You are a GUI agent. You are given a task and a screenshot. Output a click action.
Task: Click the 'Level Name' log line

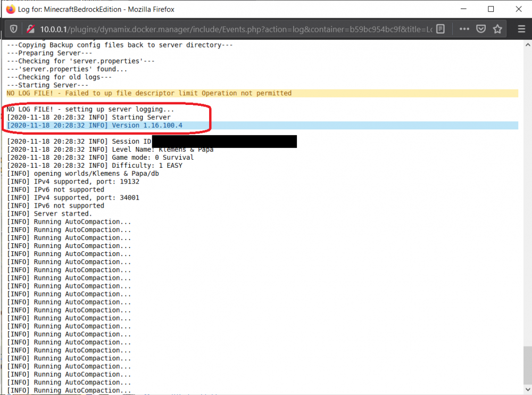[x=110, y=150]
